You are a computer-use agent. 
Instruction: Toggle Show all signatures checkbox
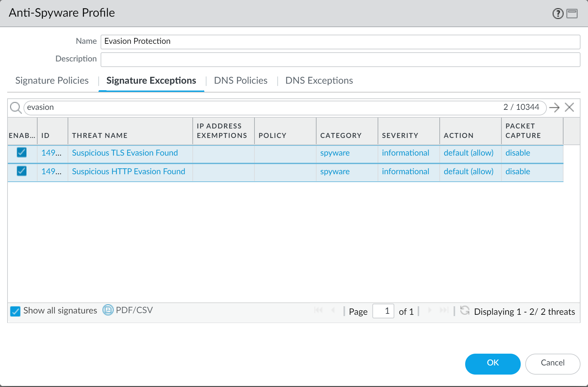[x=15, y=311]
